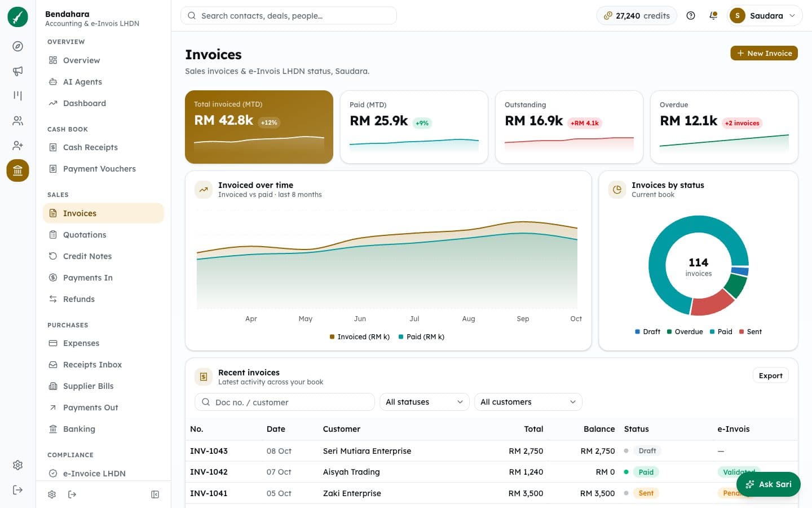
Task: Export the recent invoices
Action: pos(770,376)
